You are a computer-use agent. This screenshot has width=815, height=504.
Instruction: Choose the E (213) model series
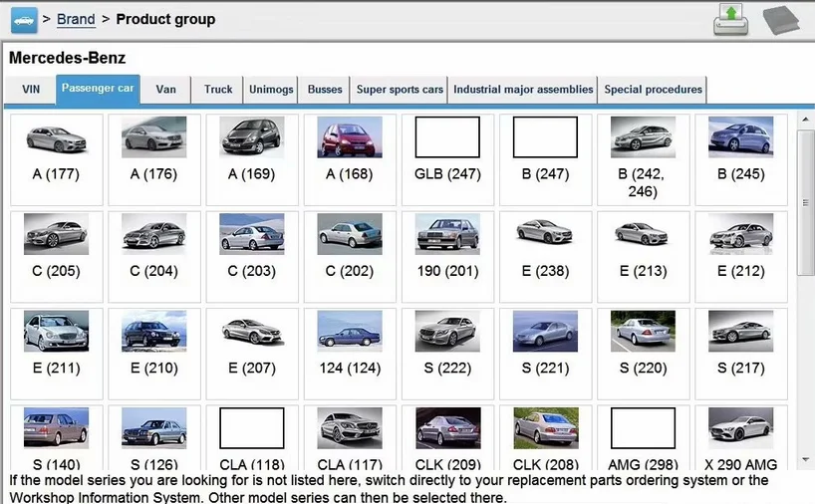point(643,257)
